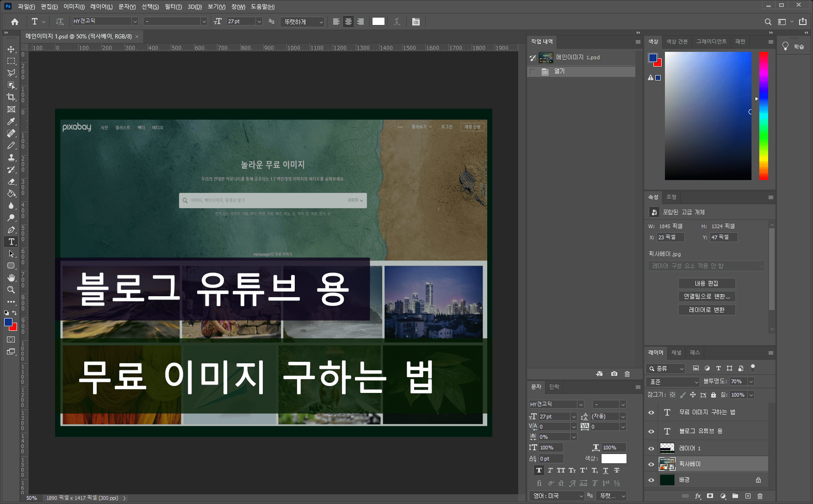Select the Hand tool
813x504 pixels.
[10, 278]
